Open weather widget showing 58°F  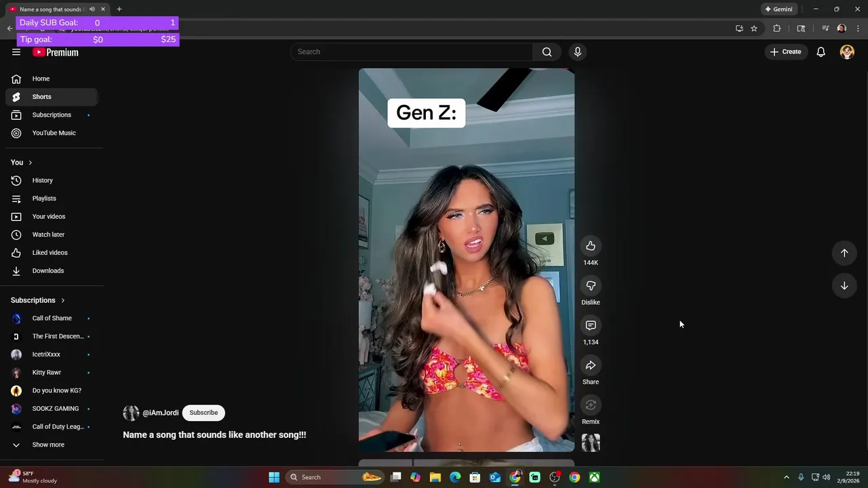click(x=33, y=477)
